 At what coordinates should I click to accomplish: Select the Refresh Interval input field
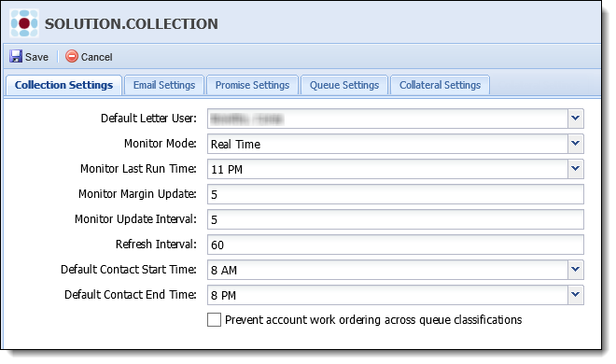pos(396,245)
